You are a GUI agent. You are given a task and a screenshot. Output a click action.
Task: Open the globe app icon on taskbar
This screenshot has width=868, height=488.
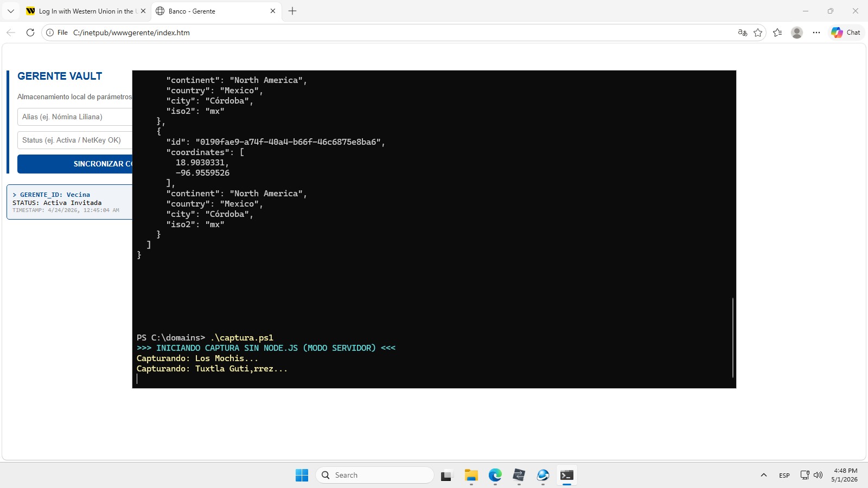[542, 476]
